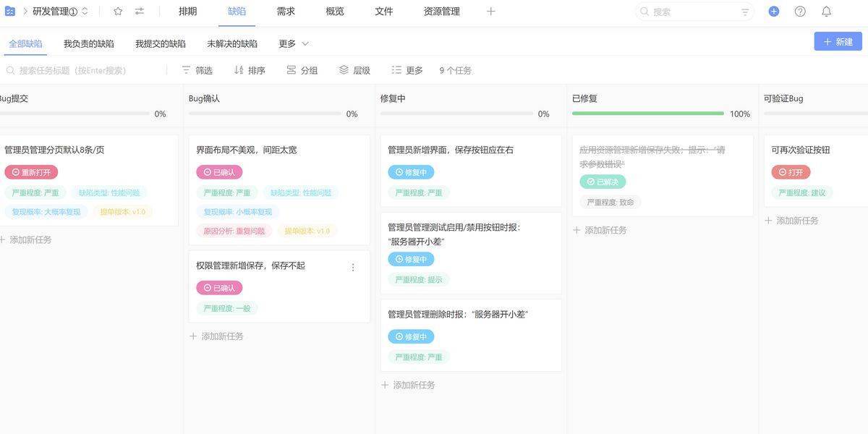Image resolution: width=868 pixels, height=434 pixels.
Task: Select the 我负责的缺陷 view
Action: pos(88,43)
